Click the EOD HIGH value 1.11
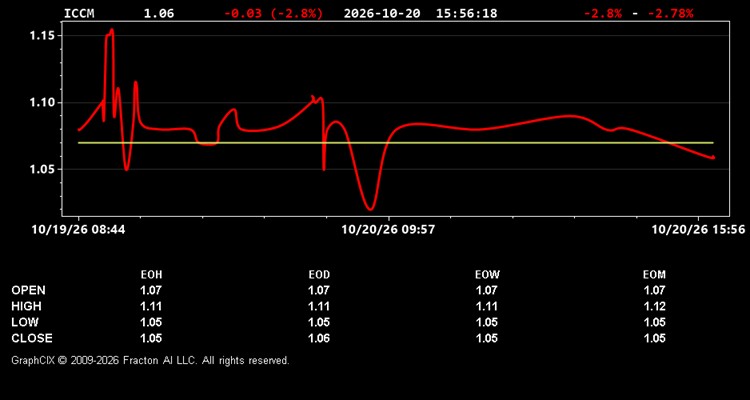Screen dimensions: 750x400 (x=319, y=306)
